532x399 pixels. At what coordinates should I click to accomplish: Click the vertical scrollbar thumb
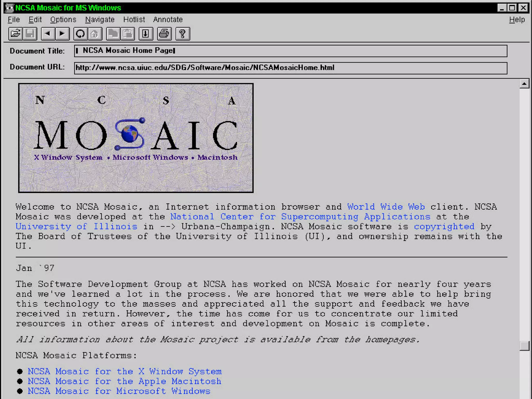click(524, 346)
